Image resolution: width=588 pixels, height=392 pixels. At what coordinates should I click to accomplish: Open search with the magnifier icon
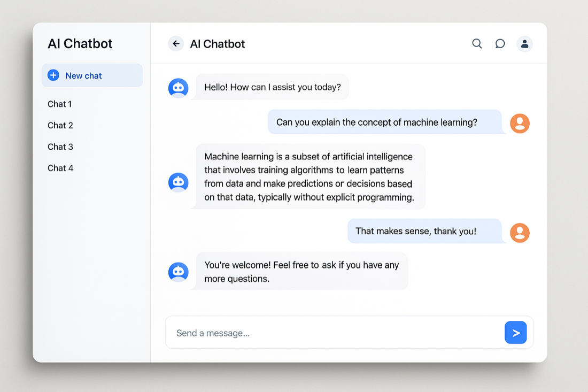tap(477, 44)
